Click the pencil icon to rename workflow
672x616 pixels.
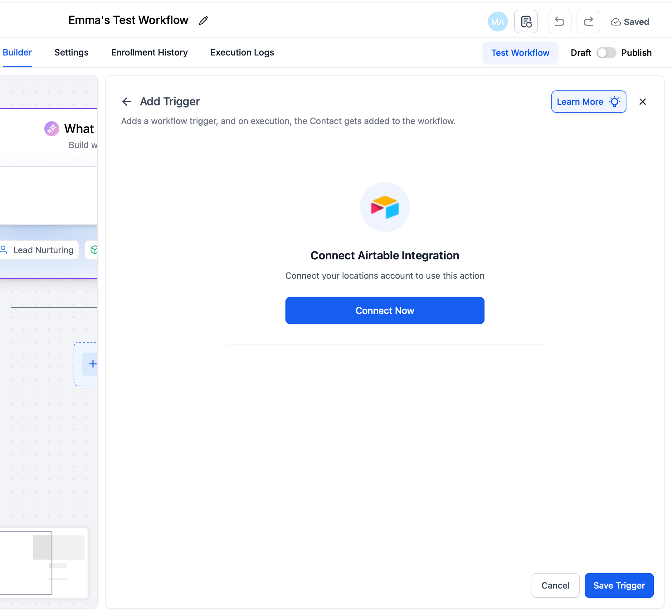(x=203, y=21)
